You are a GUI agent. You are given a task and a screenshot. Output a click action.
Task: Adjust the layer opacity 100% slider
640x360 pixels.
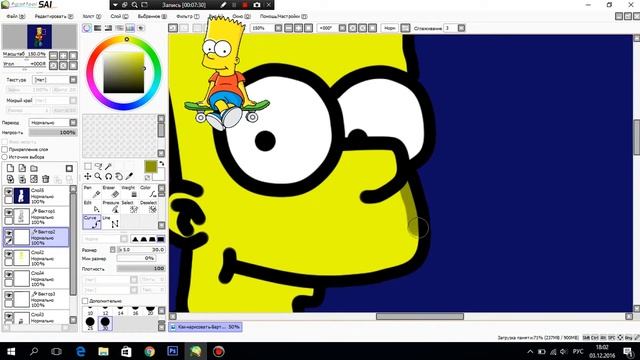(53, 133)
